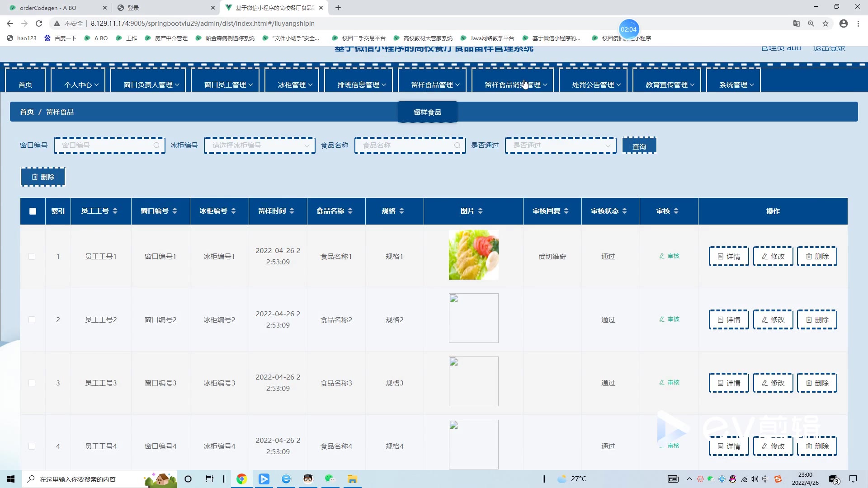Viewport: 868px width, 488px height.
Task: Click 食品名称 input field
Action: click(x=410, y=145)
